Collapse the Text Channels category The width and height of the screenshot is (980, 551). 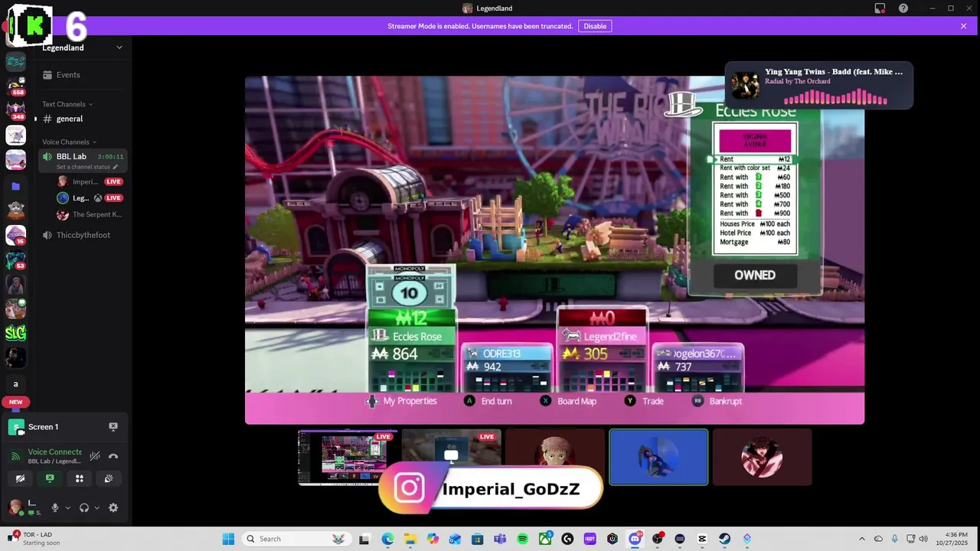coord(67,104)
